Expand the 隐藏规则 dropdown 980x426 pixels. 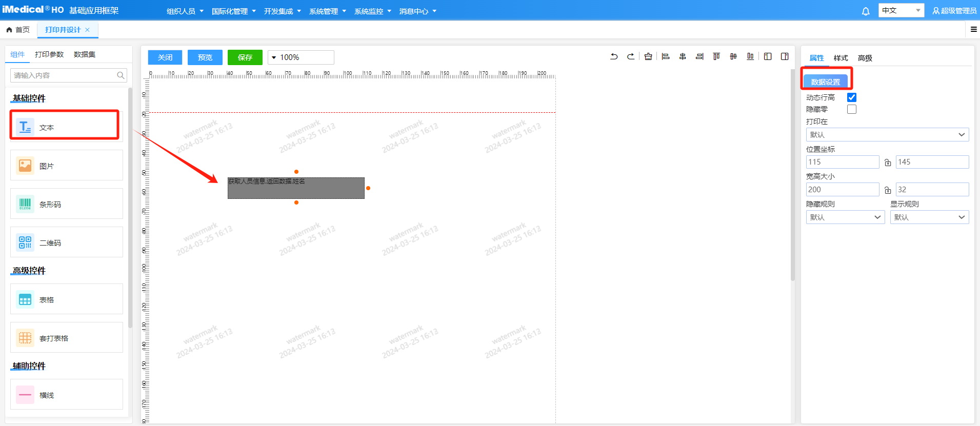(x=845, y=217)
